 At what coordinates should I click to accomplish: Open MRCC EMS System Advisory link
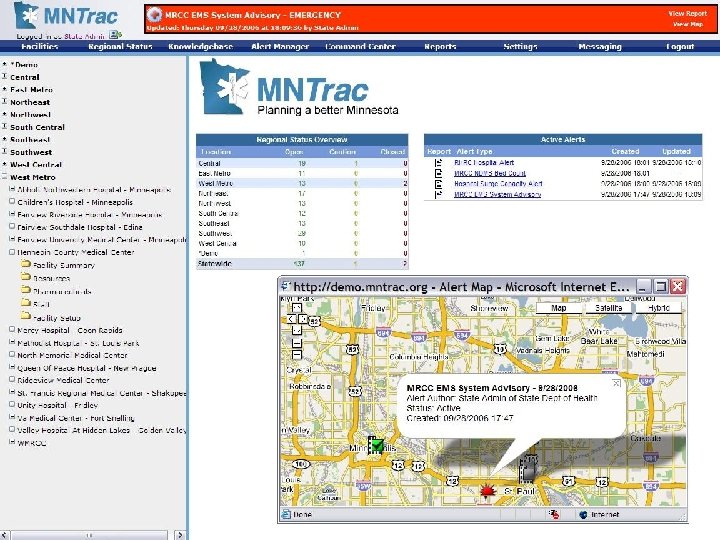click(497, 194)
